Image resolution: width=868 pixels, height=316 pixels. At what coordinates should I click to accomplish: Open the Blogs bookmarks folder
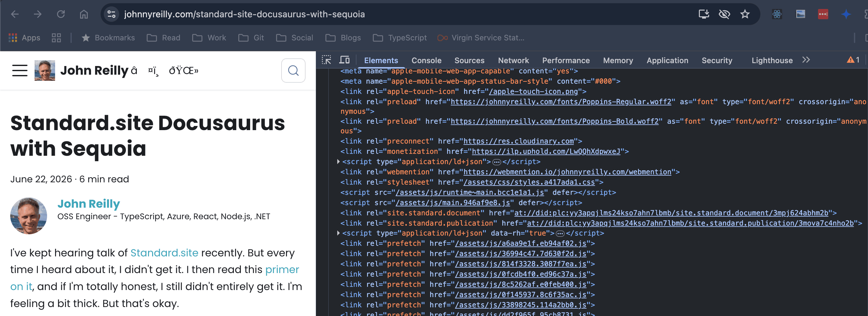pyautogui.click(x=343, y=38)
